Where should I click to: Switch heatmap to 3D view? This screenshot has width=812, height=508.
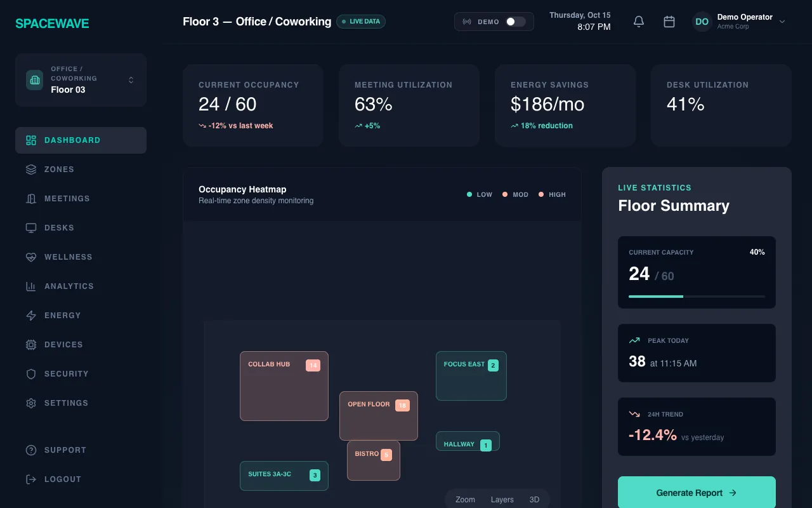pos(534,500)
